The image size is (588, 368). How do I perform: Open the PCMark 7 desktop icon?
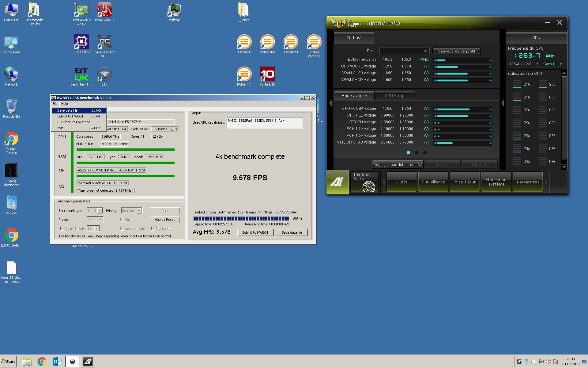(244, 77)
